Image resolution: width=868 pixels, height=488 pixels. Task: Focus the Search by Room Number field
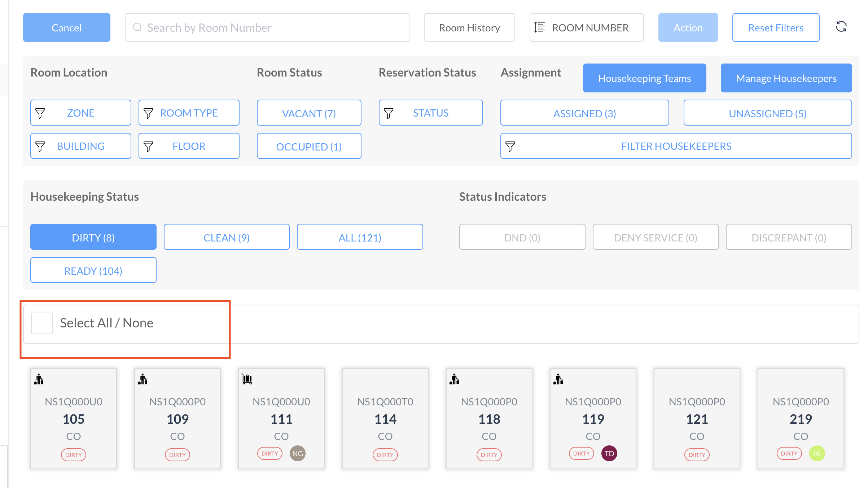(267, 28)
